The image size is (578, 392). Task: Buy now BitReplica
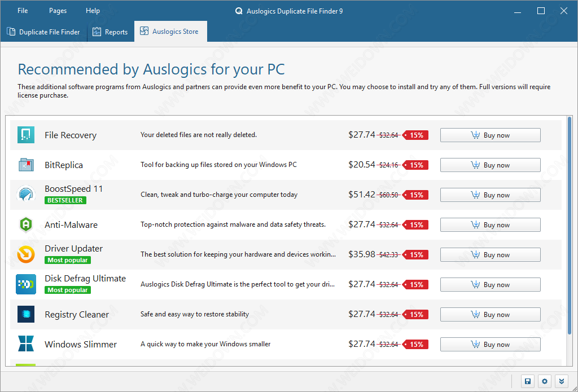pos(491,165)
